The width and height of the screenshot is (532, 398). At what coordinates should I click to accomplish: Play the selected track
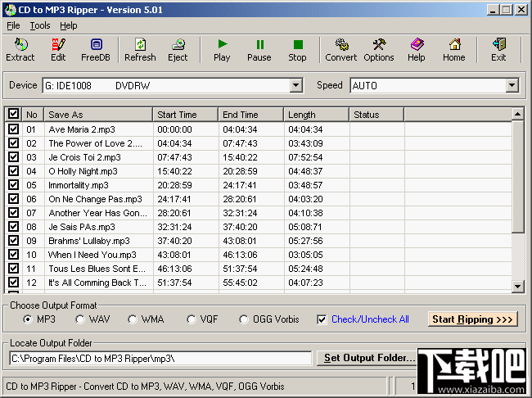pos(222,50)
